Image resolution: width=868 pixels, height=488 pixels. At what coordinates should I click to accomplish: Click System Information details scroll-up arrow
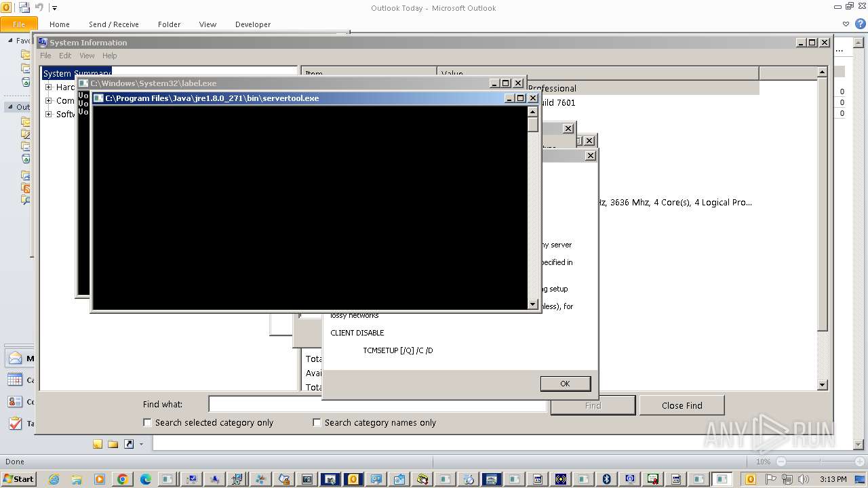[823, 72]
